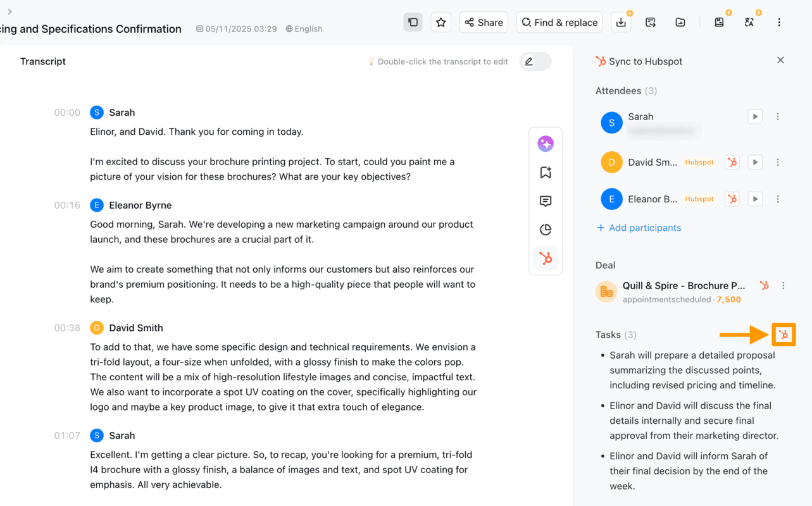Click the move to folder icon
Viewport: 812px width, 506px height.
[680, 22]
